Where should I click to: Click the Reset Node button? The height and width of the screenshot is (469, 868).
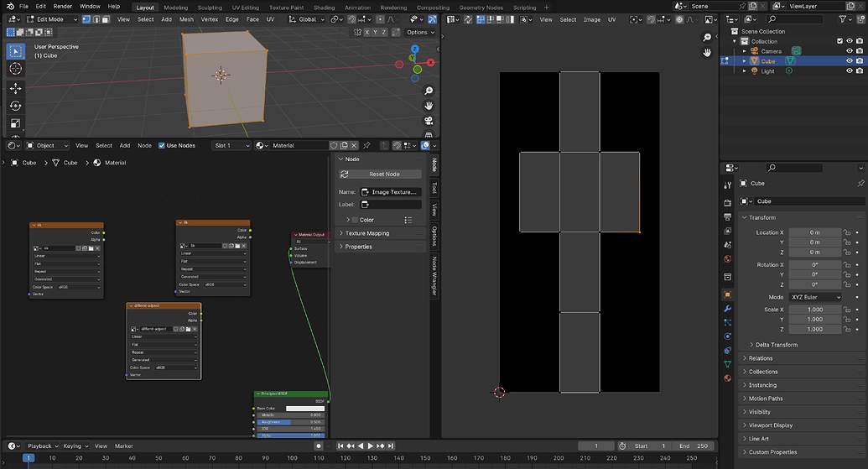tap(380, 174)
